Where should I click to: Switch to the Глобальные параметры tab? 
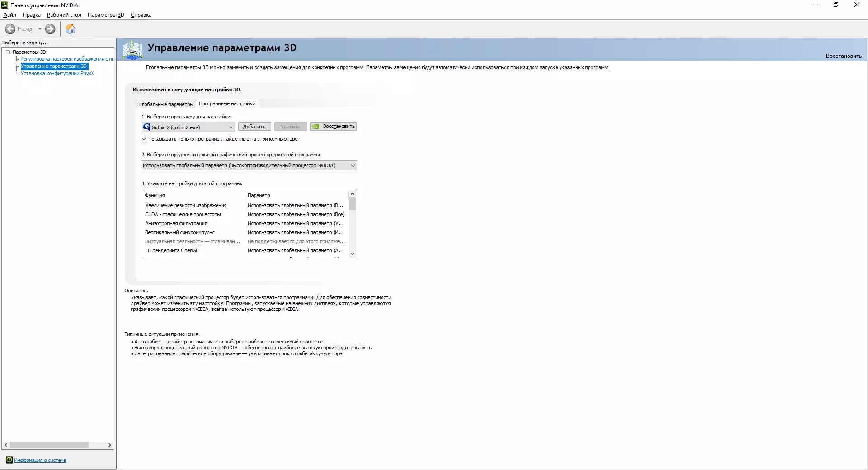click(166, 104)
